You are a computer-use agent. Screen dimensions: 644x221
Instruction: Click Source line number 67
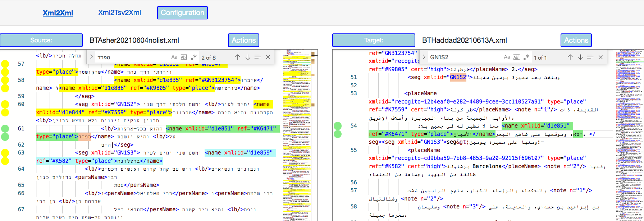click(21, 210)
